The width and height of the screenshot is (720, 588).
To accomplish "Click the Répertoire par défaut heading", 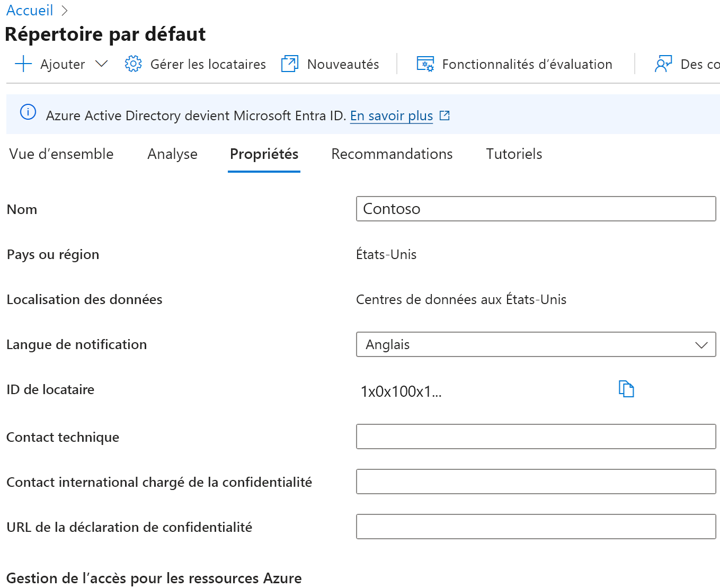I will click(105, 34).
